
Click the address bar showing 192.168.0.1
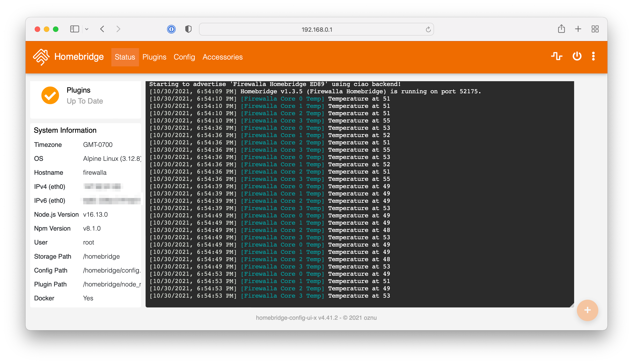pyautogui.click(x=316, y=29)
